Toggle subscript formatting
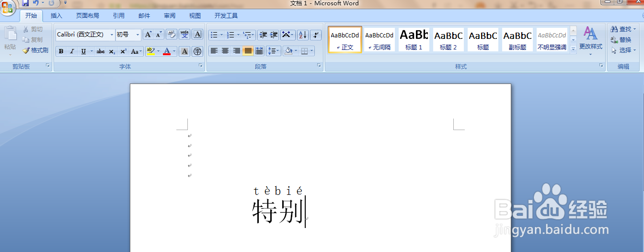The height and width of the screenshot is (252, 644). (x=112, y=51)
